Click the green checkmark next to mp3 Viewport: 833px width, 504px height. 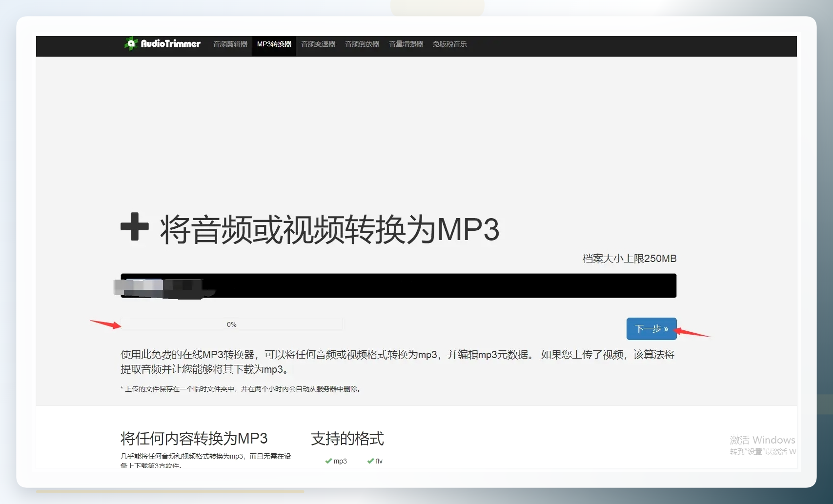(x=328, y=461)
